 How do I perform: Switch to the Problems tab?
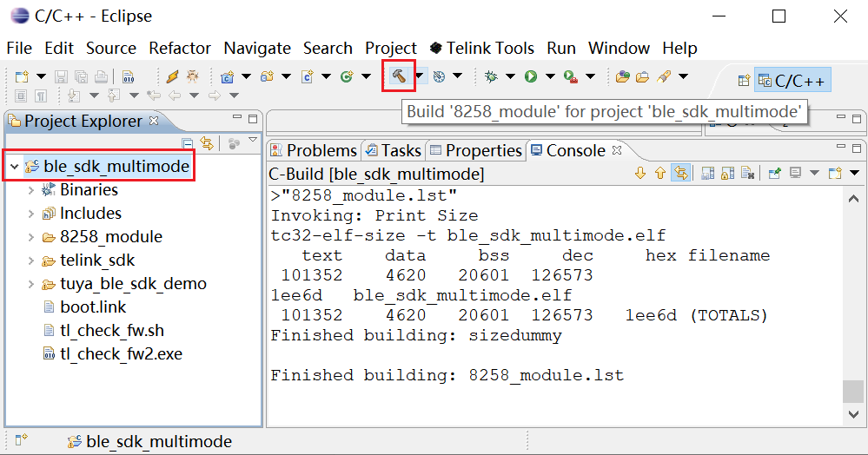click(314, 150)
